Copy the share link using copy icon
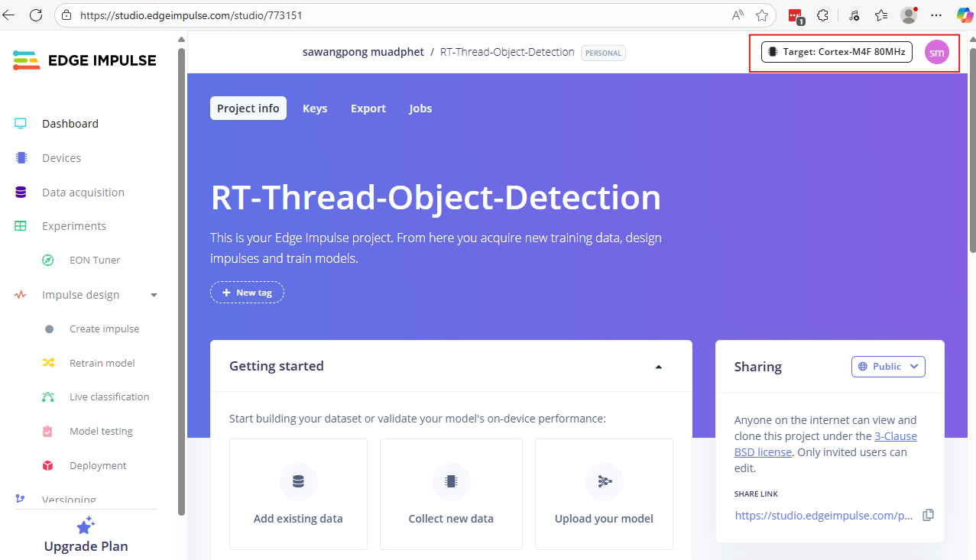The width and height of the screenshot is (976, 560). click(928, 515)
